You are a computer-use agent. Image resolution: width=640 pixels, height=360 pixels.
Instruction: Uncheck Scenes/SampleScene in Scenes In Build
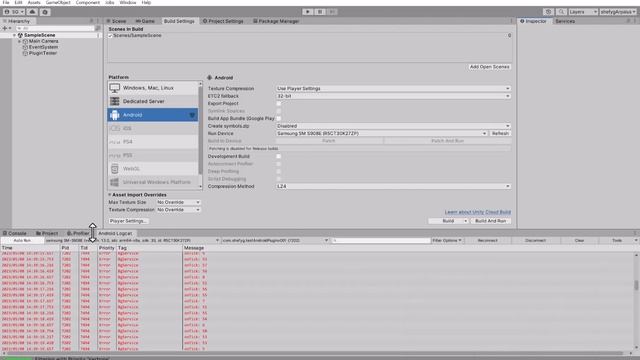pos(110,36)
